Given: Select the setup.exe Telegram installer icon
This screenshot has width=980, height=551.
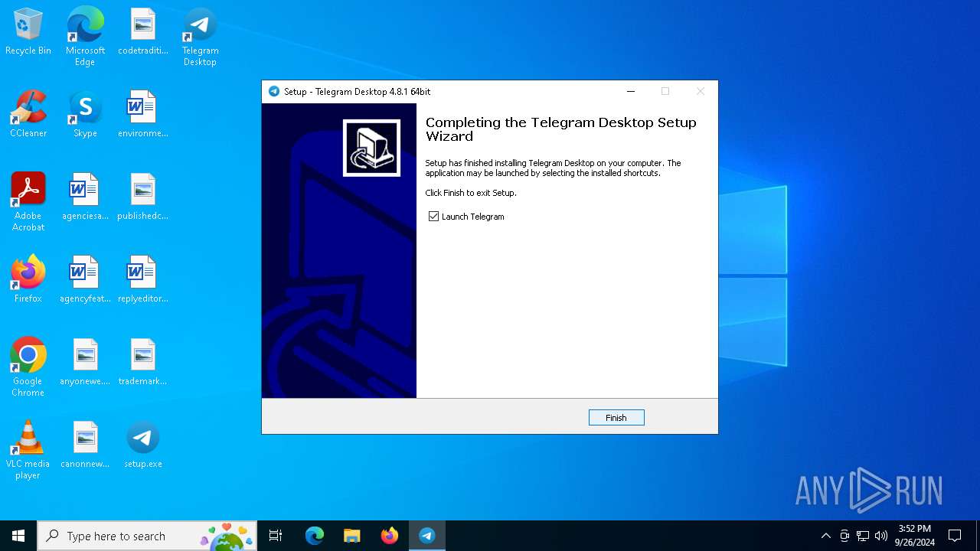Looking at the screenshot, I should coord(143,445).
